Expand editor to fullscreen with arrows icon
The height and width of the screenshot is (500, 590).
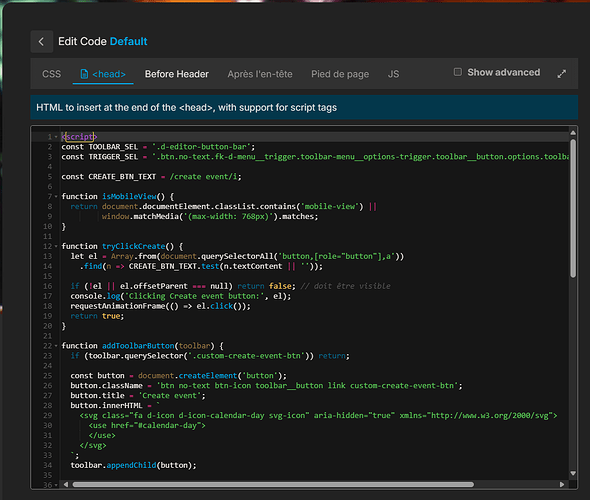pos(561,74)
